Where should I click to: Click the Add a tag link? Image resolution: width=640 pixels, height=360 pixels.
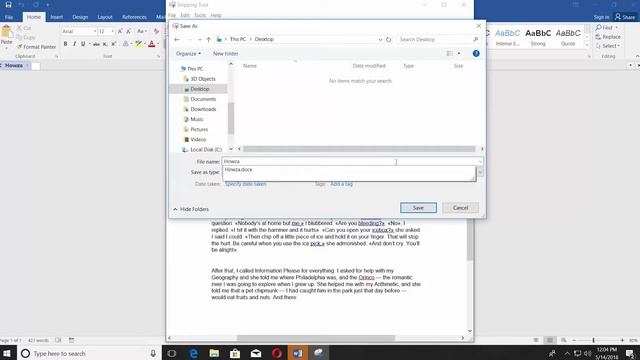341,184
